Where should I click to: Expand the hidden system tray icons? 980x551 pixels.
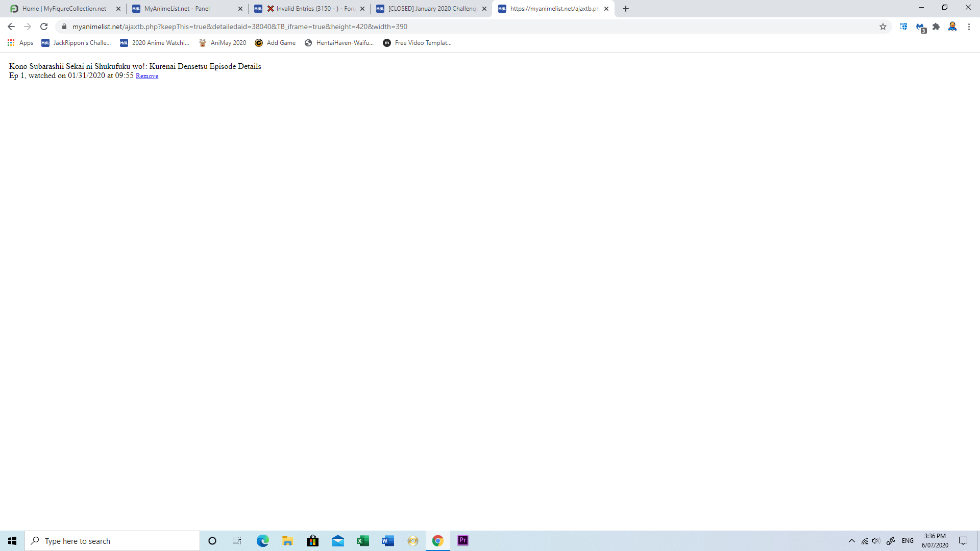click(x=851, y=541)
